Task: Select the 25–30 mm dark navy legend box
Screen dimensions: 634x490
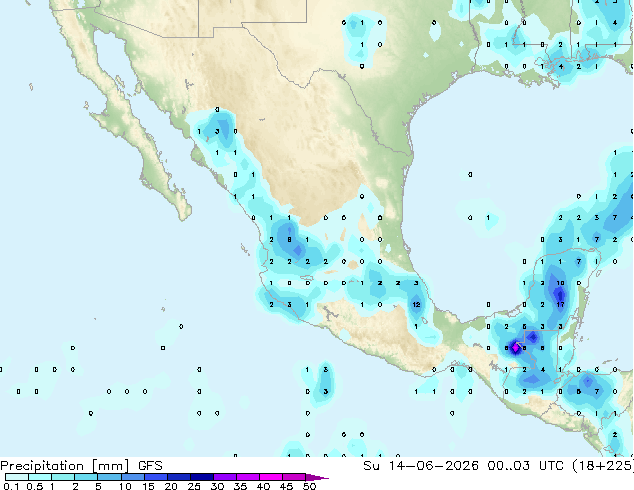Action: click(x=202, y=477)
